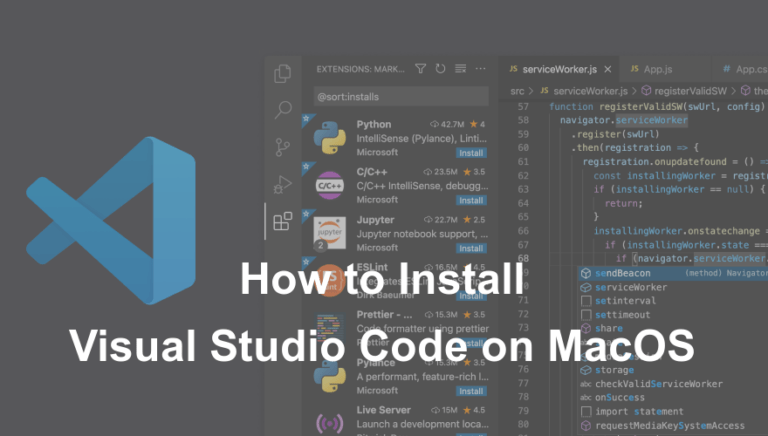The image size is (768, 436).
Task: Click the C/C++ extension logo
Action: tap(330, 185)
